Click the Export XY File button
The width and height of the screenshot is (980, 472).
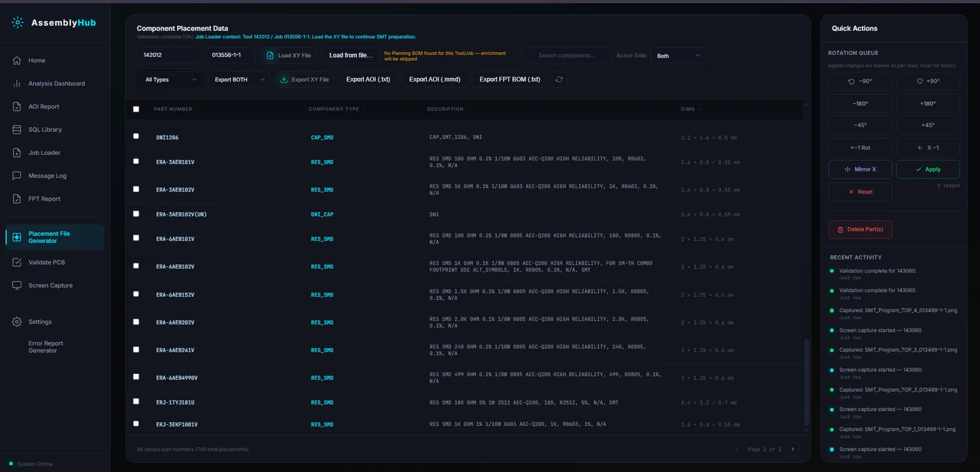click(x=304, y=80)
